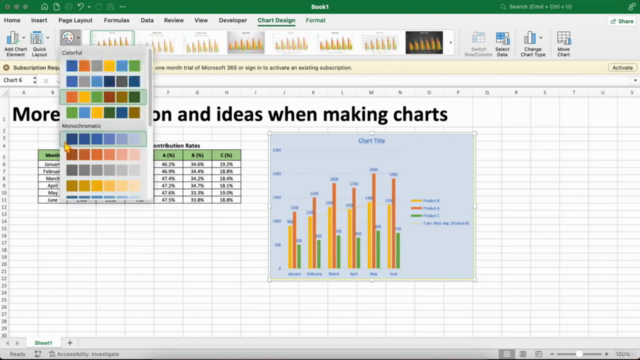Click the Move Chart icon
The height and width of the screenshot is (360, 640).
click(563, 38)
